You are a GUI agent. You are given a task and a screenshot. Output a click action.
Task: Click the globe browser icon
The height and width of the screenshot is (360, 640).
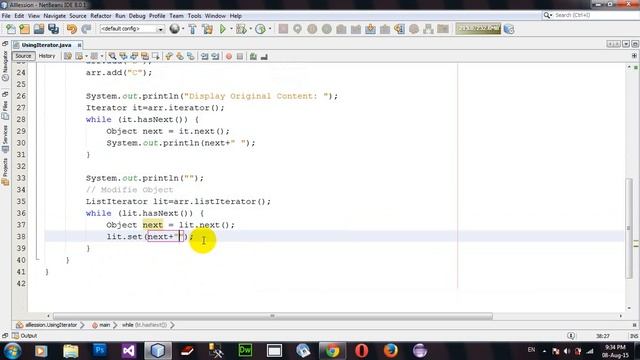175,29
